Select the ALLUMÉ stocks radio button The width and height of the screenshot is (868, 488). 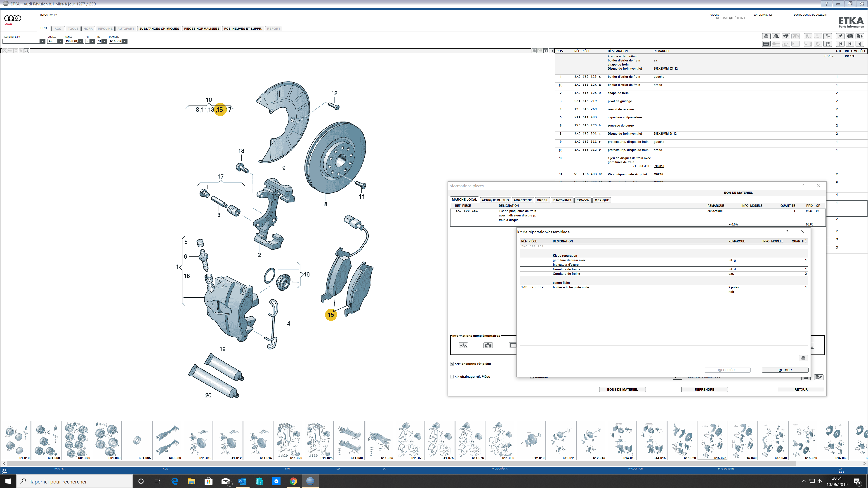[712, 18]
